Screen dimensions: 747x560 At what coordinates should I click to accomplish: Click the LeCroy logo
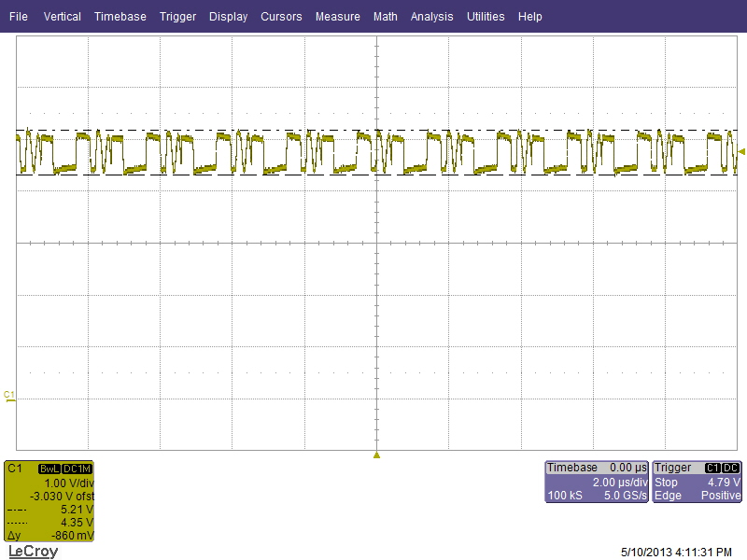coord(34,552)
